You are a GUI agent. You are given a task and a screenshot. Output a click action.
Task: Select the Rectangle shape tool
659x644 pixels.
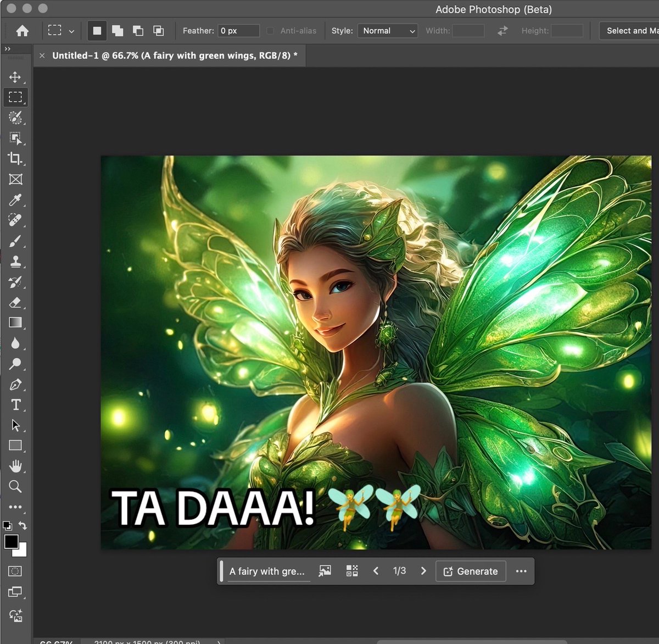15,446
